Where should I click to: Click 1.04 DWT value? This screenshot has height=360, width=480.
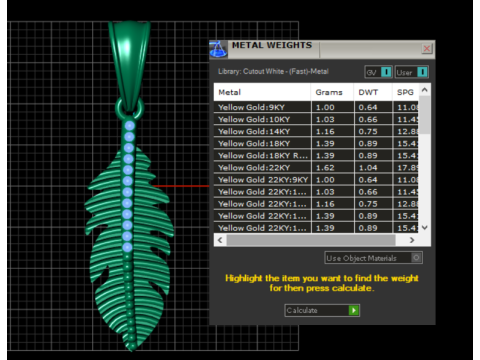[368, 168]
